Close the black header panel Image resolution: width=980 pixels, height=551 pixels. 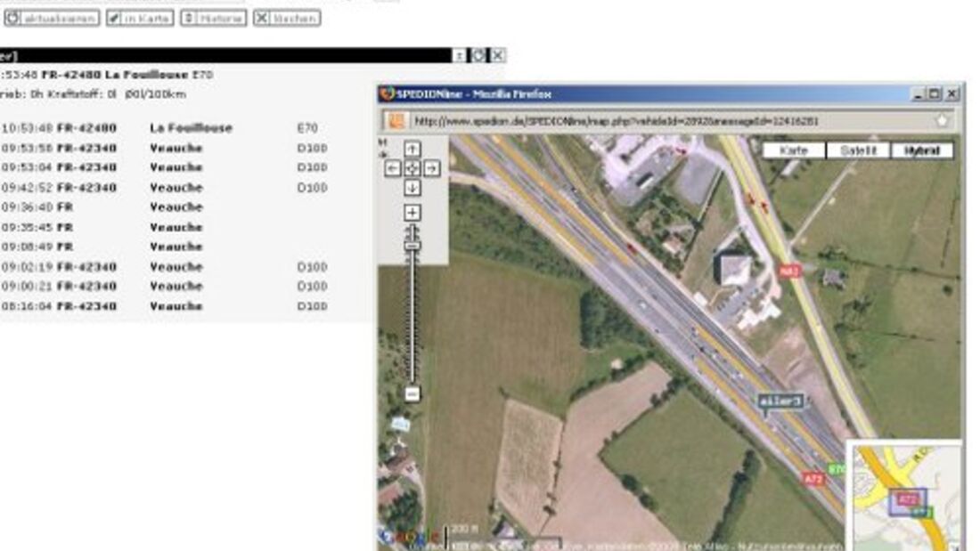coord(497,55)
